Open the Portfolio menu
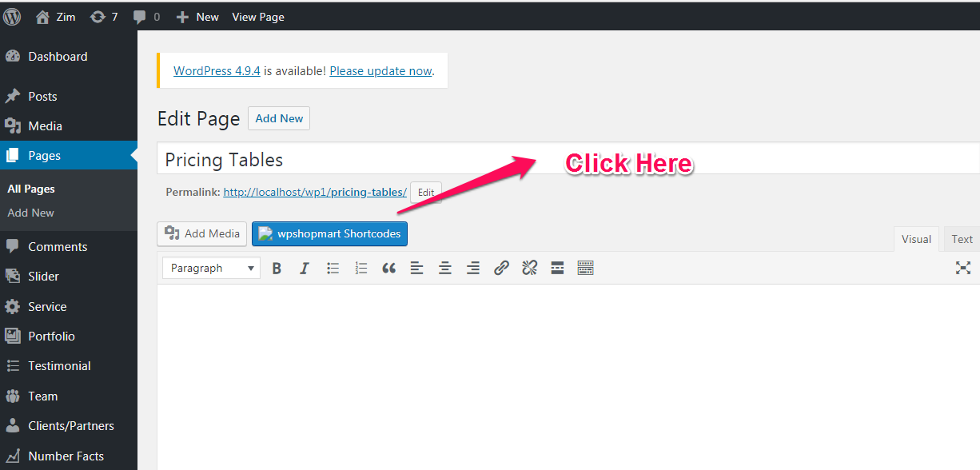980x470 pixels. [x=69, y=336]
